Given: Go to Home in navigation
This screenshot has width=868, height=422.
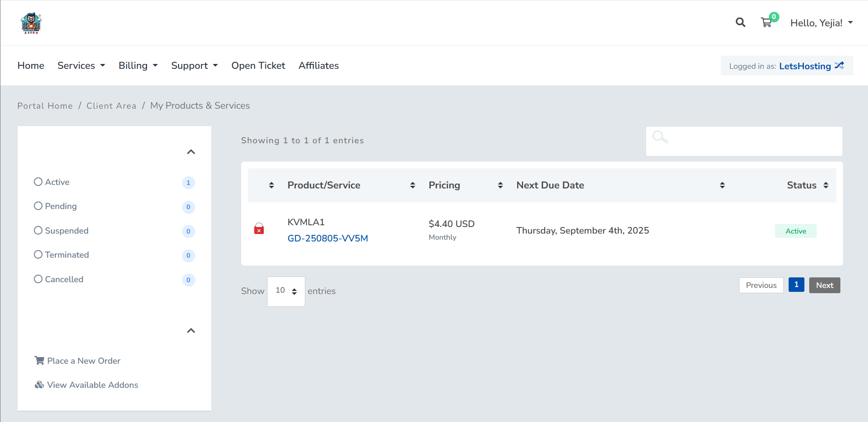Looking at the screenshot, I should 31,65.
